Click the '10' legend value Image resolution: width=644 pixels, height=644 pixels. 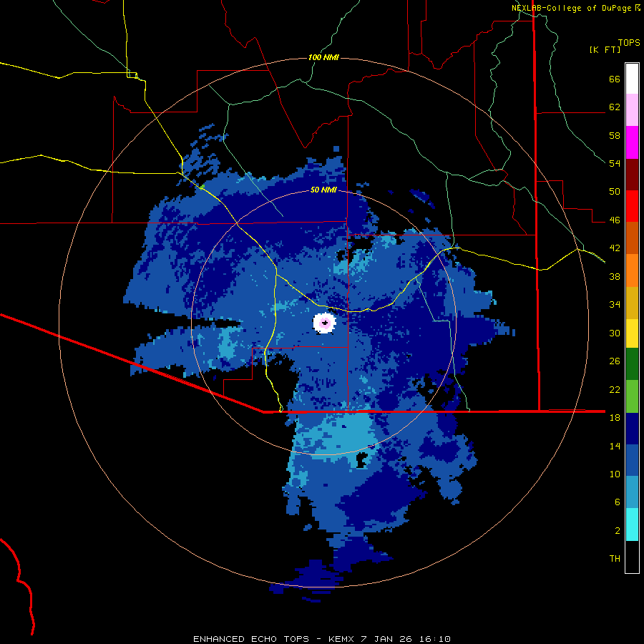pos(615,474)
